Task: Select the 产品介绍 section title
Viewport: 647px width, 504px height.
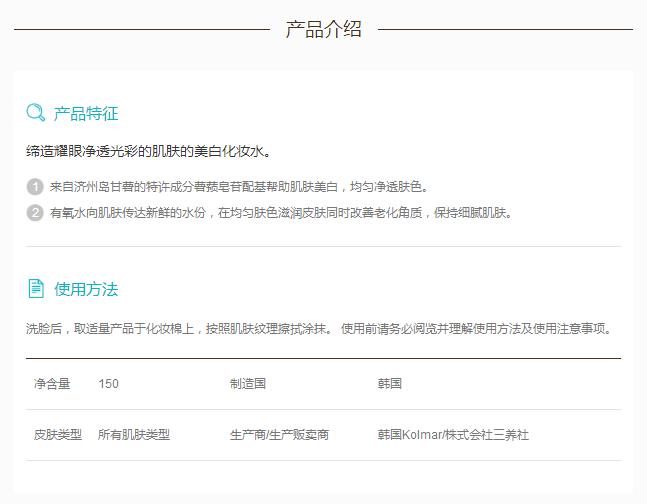Action: 323,29
